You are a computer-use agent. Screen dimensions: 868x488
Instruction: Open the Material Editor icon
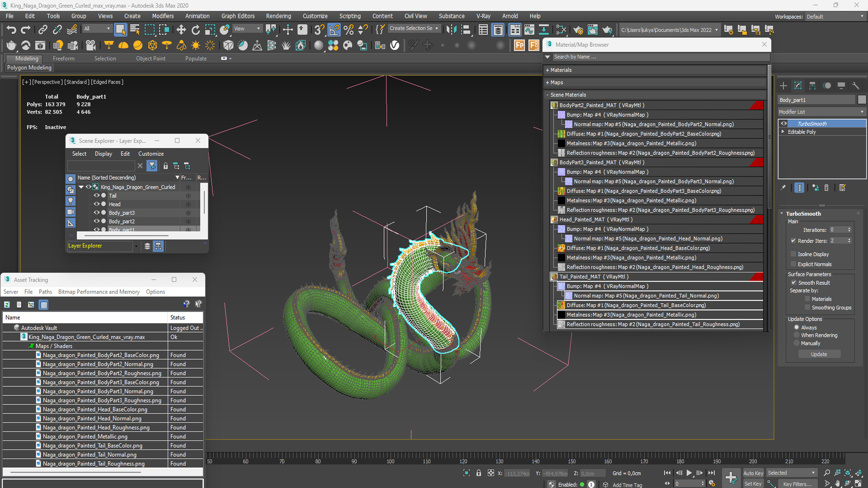point(561,30)
